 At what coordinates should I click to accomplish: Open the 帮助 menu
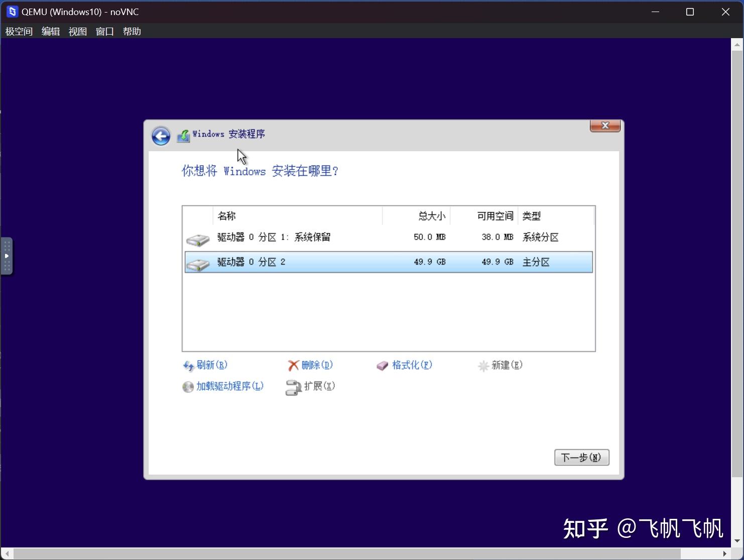coord(132,31)
